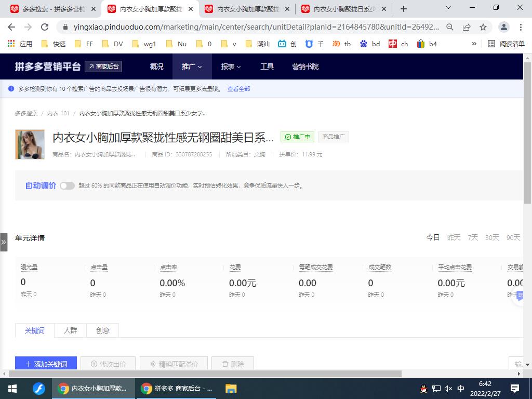Open File Explorer from taskbar
The image size is (532, 399).
coord(231,389)
